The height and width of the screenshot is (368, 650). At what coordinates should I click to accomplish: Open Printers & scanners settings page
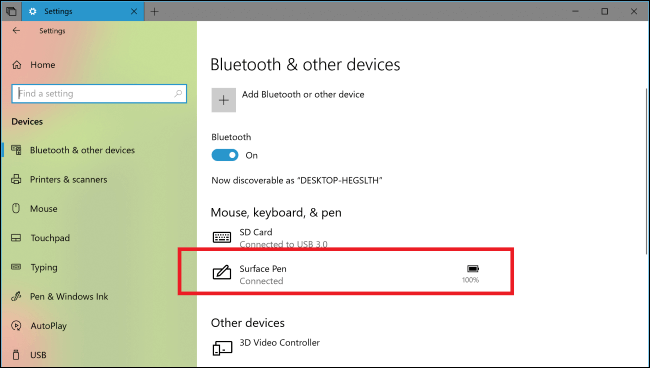(x=69, y=179)
